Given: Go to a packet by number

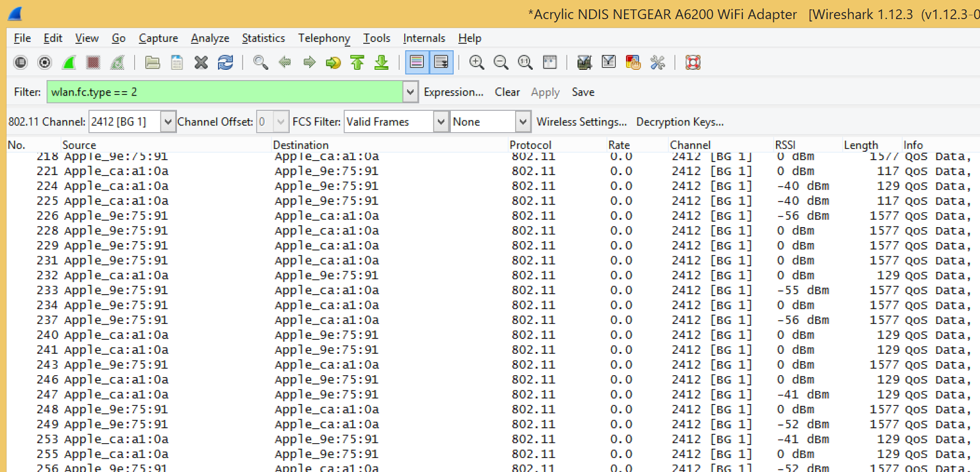Looking at the screenshot, I should tap(333, 62).
